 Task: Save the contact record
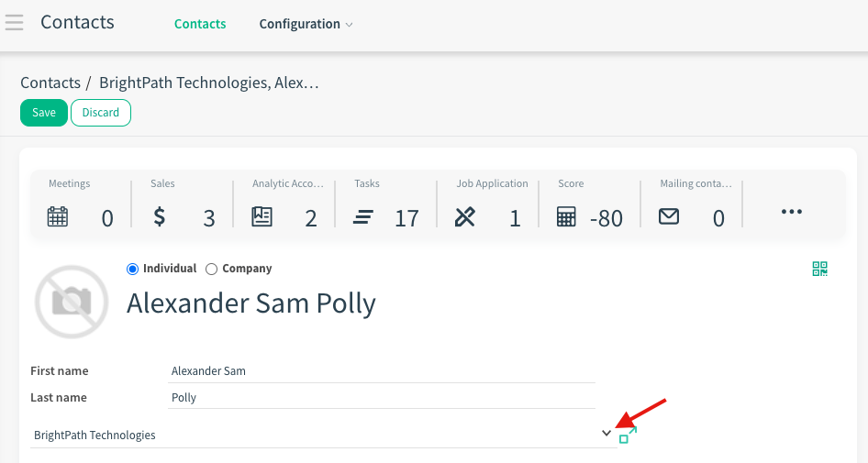pyautogui.click(x=44, y=113)
